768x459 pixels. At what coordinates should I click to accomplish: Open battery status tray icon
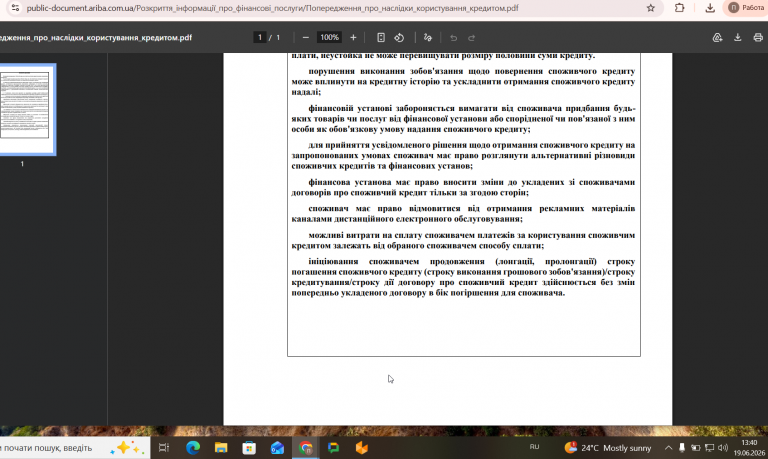click(695, 448)
